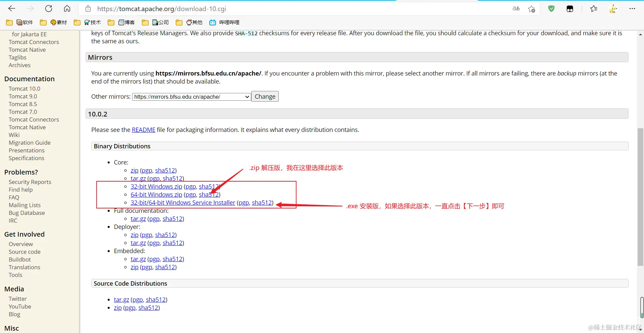Open the 素材 bookmarks folder
The image size is (644, 333).
(x=54, y=22)
